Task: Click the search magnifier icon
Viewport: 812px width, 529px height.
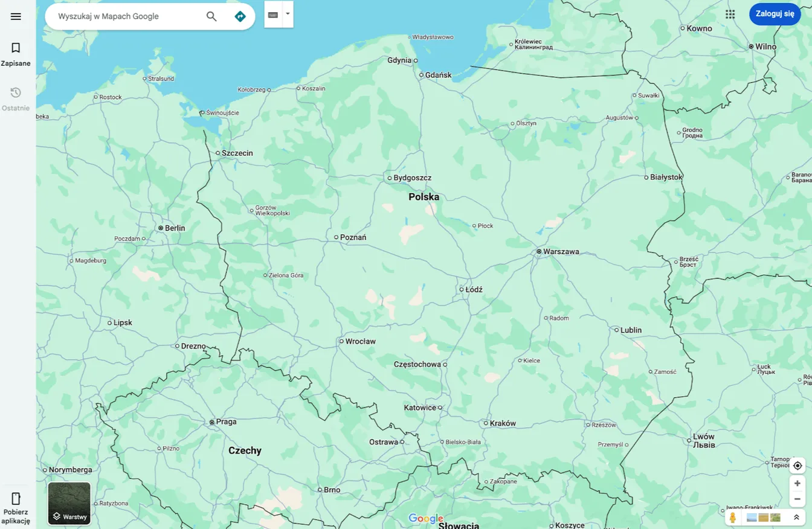Action: [211, 16]
